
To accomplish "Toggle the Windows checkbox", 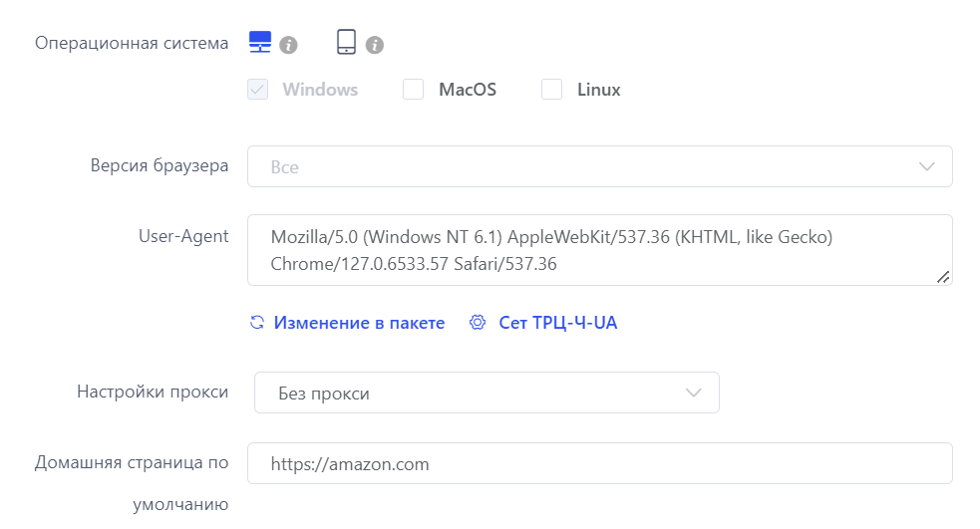I will coord(257,90).
